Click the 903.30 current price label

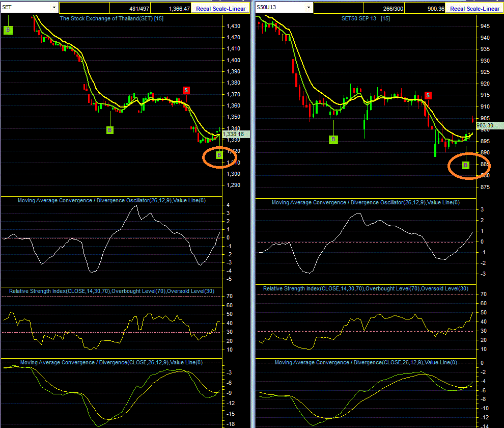pyautogui.click(x=490, y=125)
